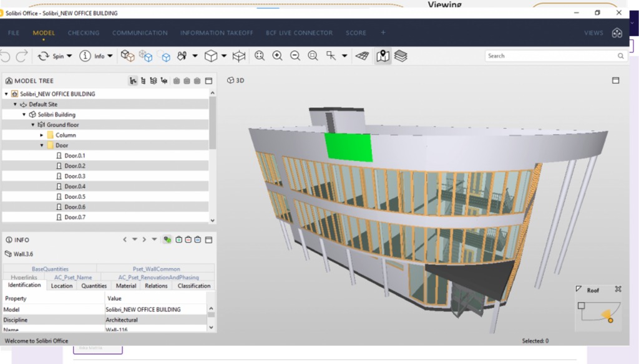
Task: Click the Redo arrow icon
Action: [22, 56]
